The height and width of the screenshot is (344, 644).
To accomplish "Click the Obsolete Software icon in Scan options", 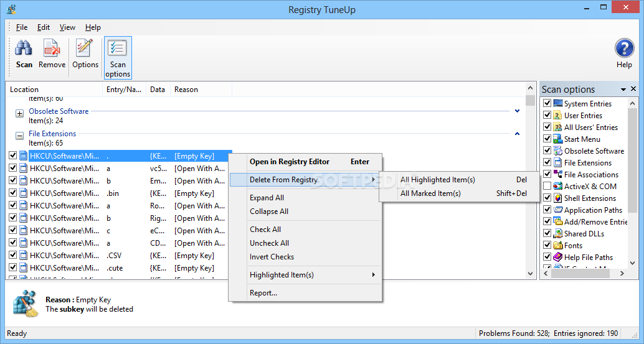I will coord(558,151).
